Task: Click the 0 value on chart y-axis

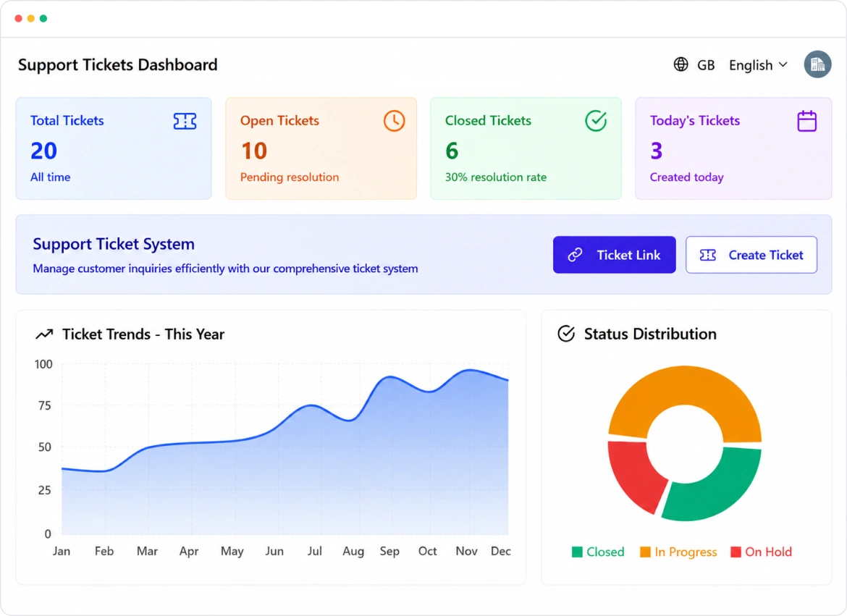Action: [x=48, y=534]
